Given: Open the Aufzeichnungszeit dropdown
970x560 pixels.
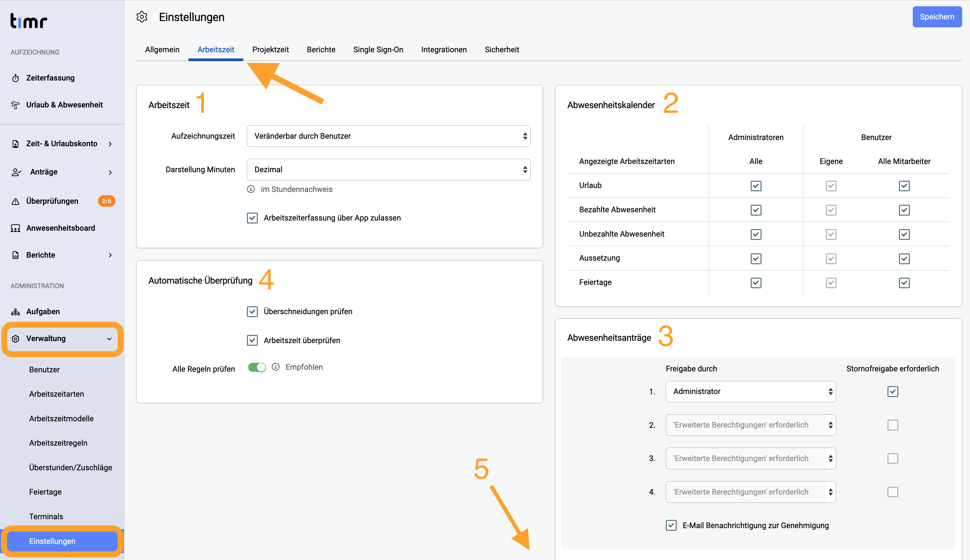Looking at the screenshot, I should (x=389, y=136).
